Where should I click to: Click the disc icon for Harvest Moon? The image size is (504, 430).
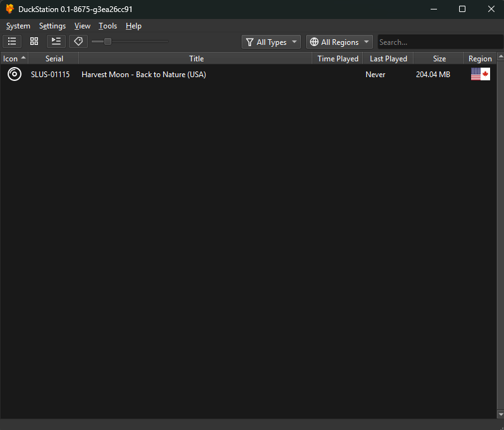[15, 74]
